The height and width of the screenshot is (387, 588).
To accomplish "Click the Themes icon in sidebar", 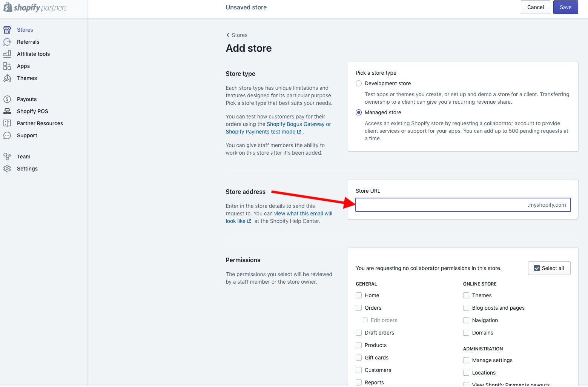I will (x=7, y=78).
